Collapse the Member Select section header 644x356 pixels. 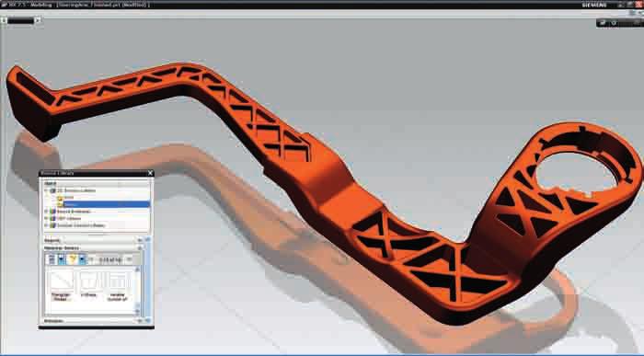point(140,248)
